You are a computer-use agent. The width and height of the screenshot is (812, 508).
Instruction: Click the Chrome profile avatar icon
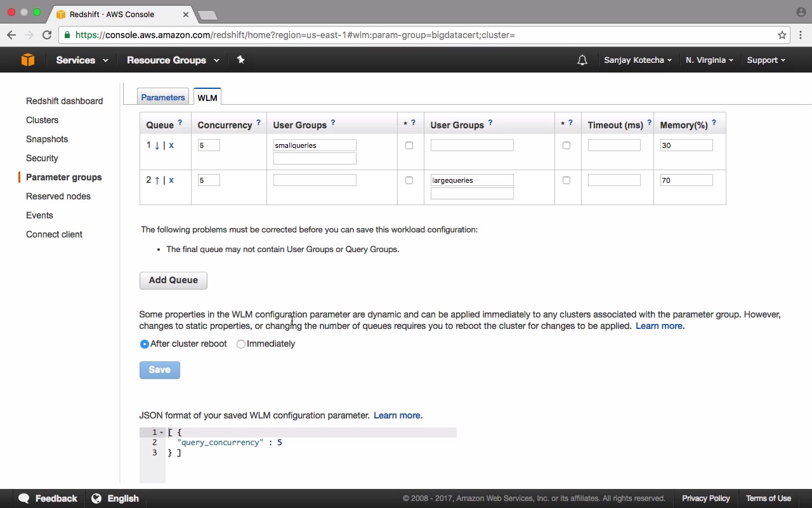pyautogui.click(x=801, y=12)
